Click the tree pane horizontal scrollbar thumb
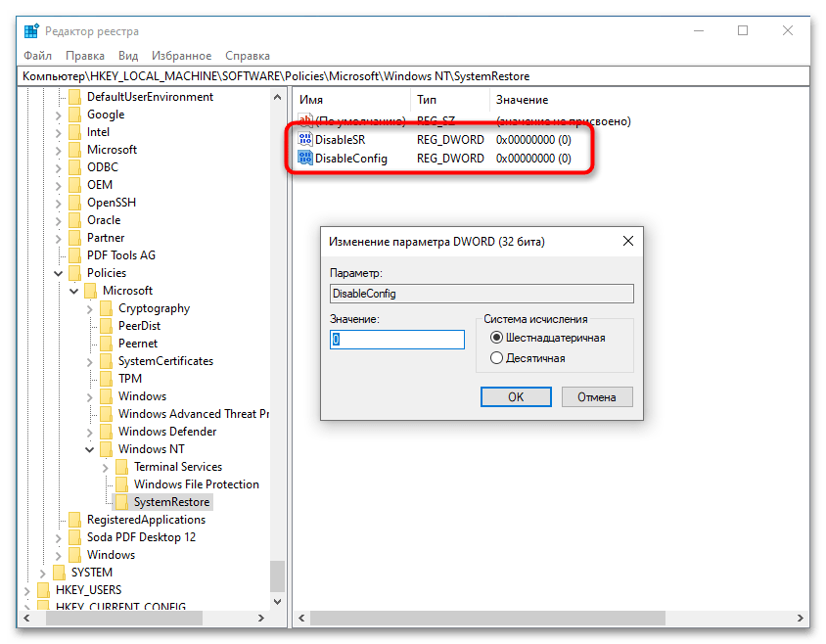Viewport: 826px width, 644px height. [124, 618]
